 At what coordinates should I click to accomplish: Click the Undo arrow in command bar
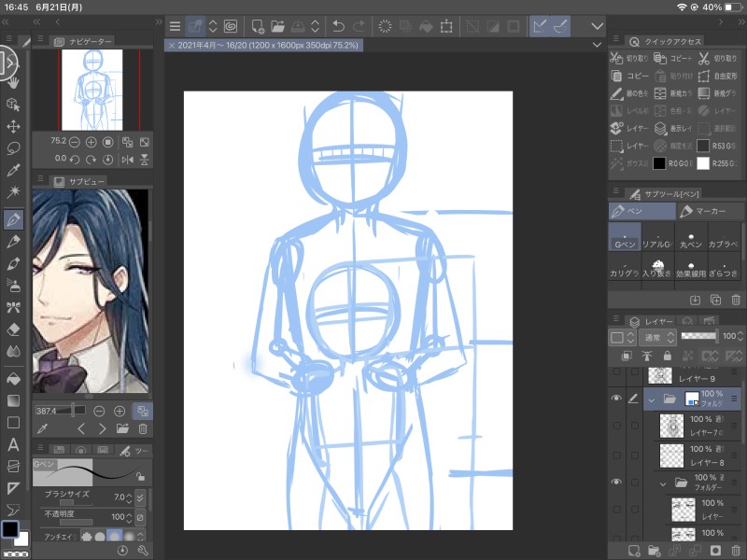pos(338,26)
